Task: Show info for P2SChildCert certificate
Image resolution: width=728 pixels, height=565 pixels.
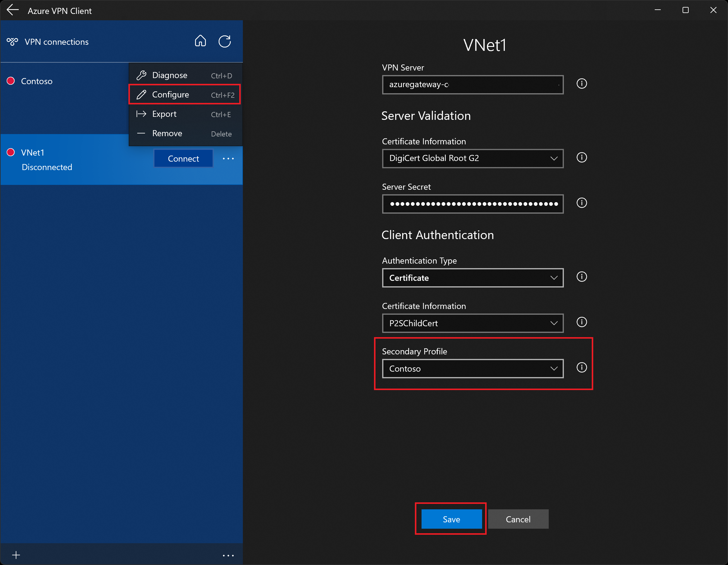Action: click(x=582, y=322)
